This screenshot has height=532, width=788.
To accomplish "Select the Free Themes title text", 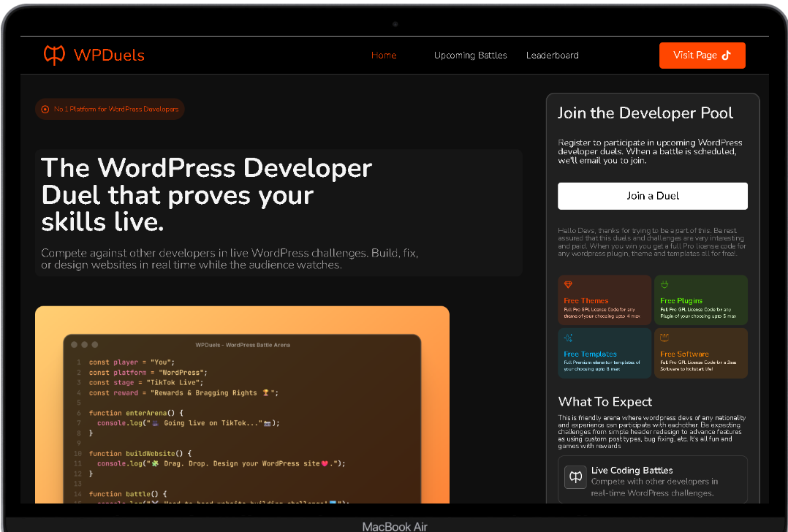I will (586, 301).
